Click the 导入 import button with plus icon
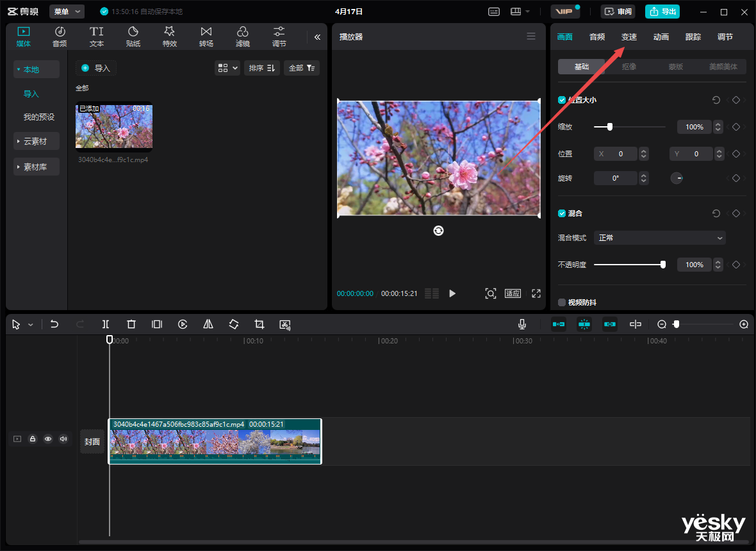Screen dimensions: 756x551 tap(96, 68)
